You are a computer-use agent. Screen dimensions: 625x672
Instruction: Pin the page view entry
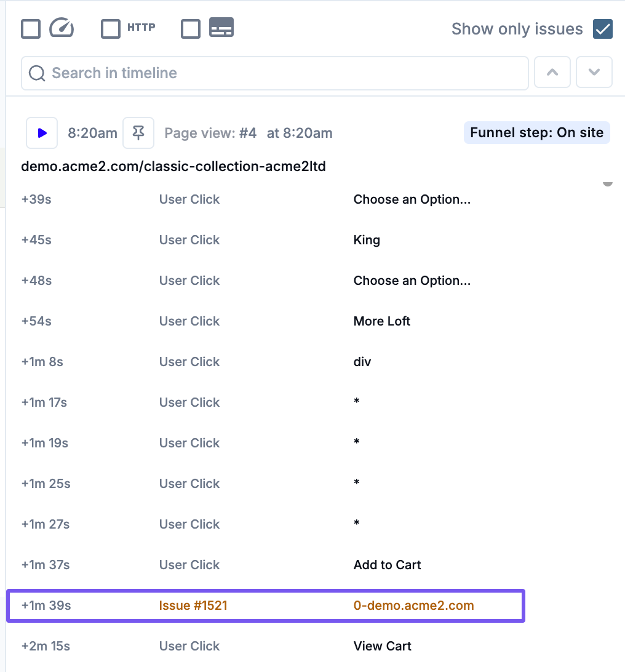[x=138, y=133]
